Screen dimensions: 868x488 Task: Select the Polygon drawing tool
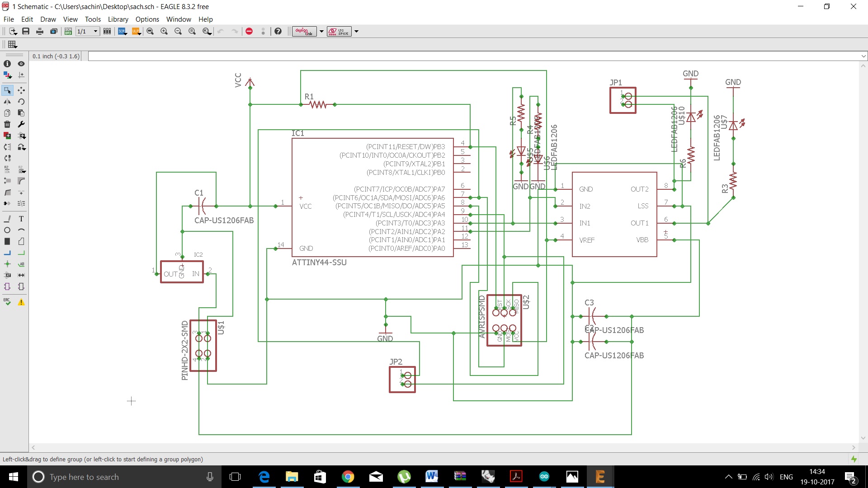point(21,241)
